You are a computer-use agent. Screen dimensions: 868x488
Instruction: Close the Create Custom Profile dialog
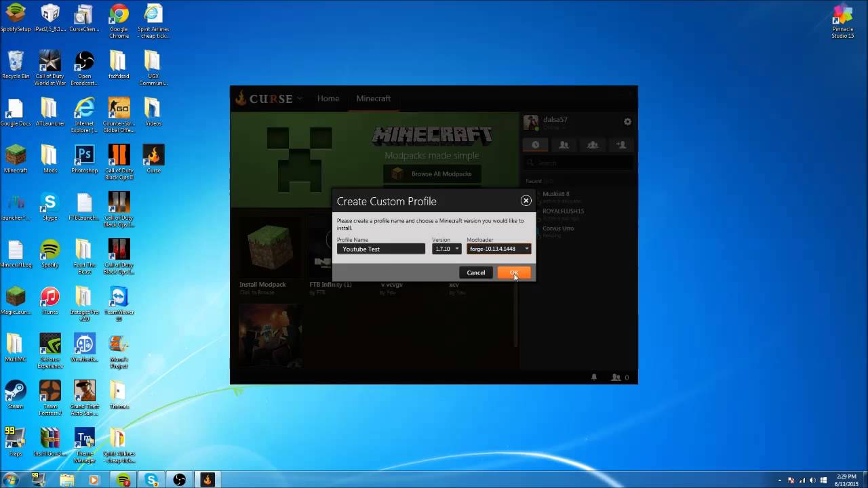[x=526, y=201]
